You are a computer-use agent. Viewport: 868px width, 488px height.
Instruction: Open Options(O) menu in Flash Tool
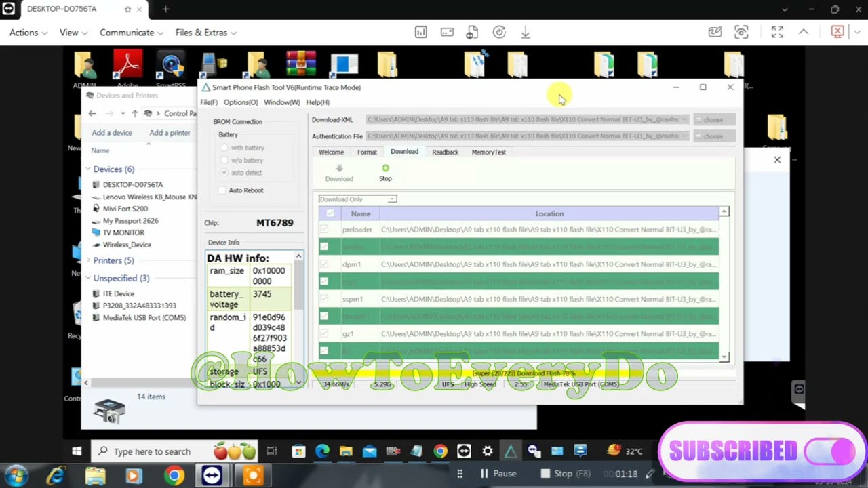pos(241,102)
